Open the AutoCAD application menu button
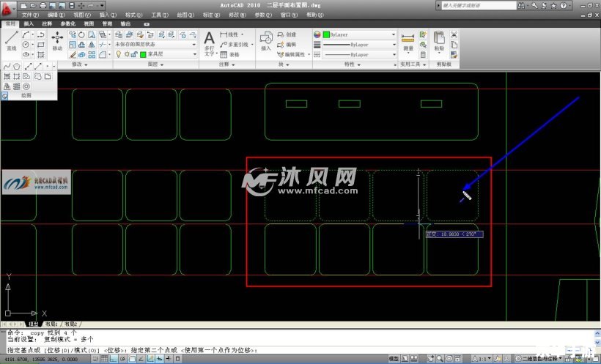601x364 pixels. point(7,9)
